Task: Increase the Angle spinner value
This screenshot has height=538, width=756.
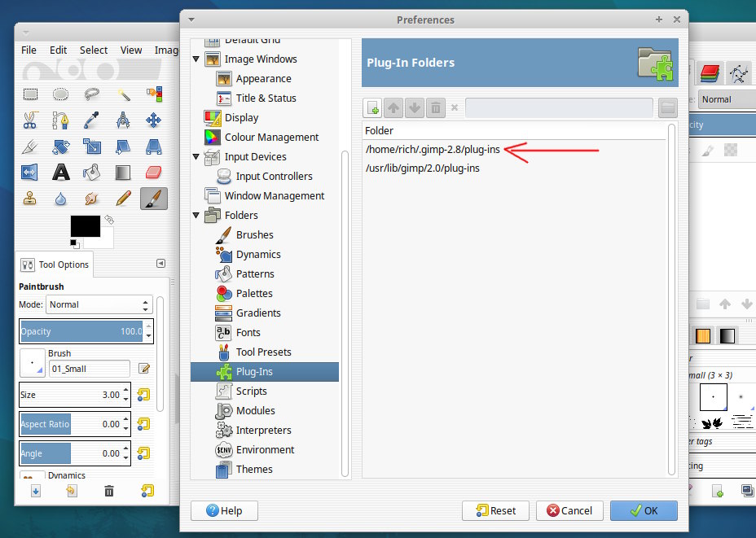Action: (126, 449)
